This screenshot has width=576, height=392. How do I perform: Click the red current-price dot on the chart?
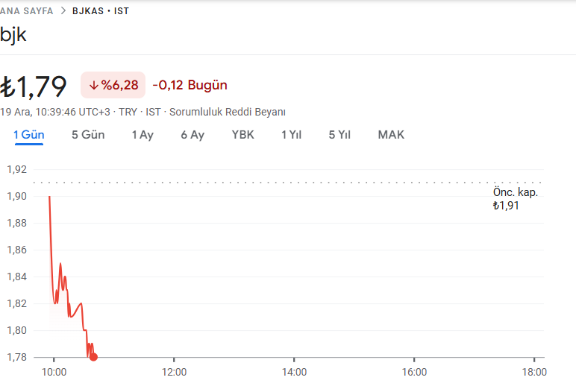(x=93, y=357)
